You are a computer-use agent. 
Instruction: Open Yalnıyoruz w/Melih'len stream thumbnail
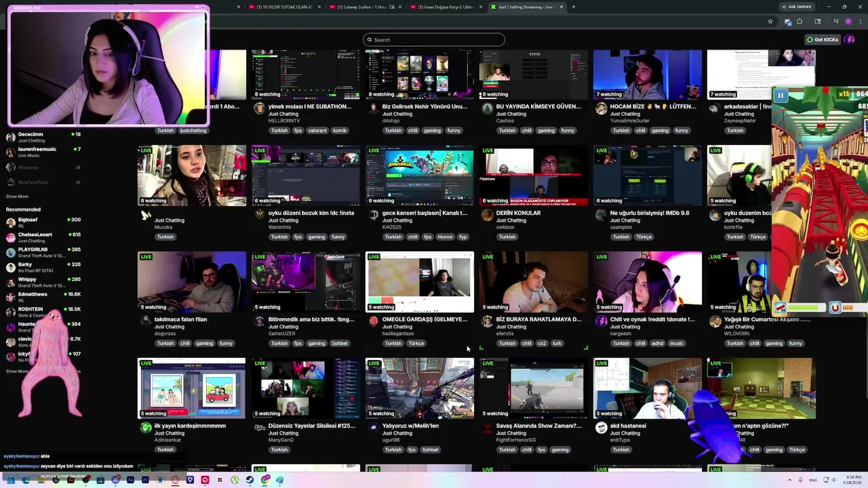point(420,388)
